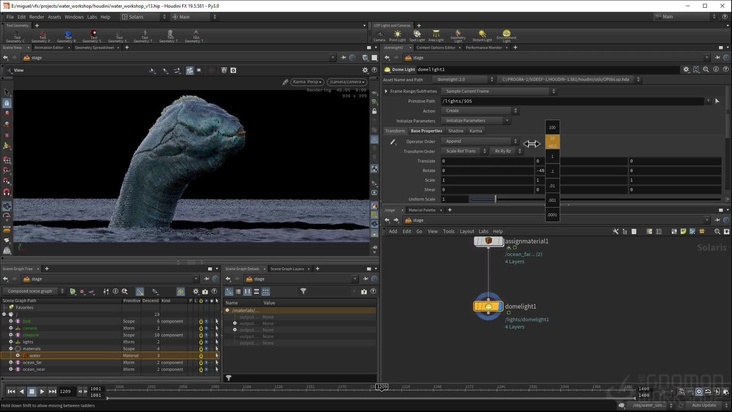
Task: Click the network editor wrench tool icon
Action: [x=615, y=231]
